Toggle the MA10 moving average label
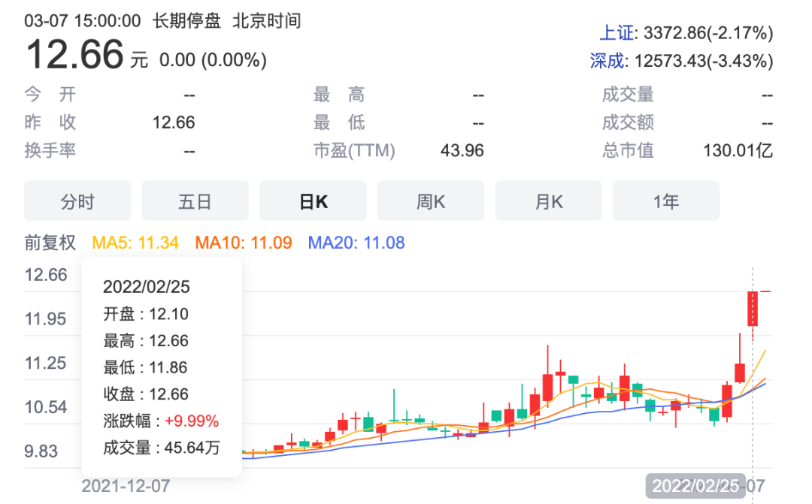Viewport: 812px width, 504px height. click(243, 243)
